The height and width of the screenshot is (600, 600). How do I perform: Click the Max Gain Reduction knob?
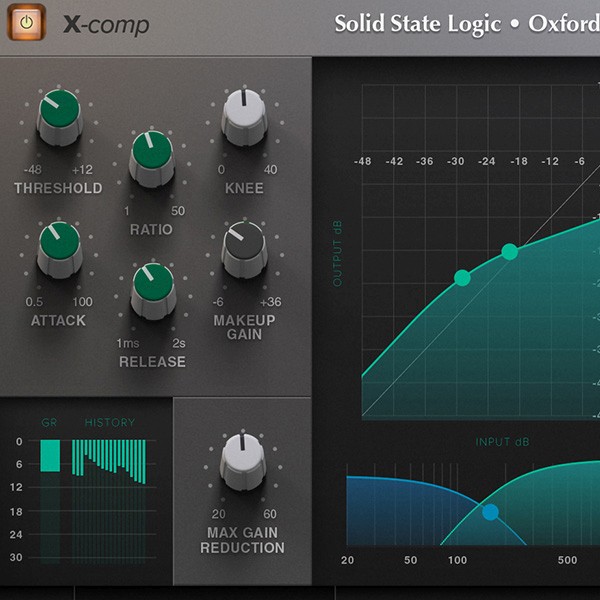[x=243, y=462]
